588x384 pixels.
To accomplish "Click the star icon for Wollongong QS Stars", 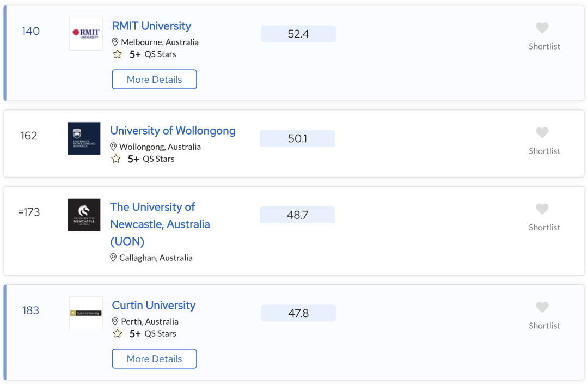I will point(116,159).
